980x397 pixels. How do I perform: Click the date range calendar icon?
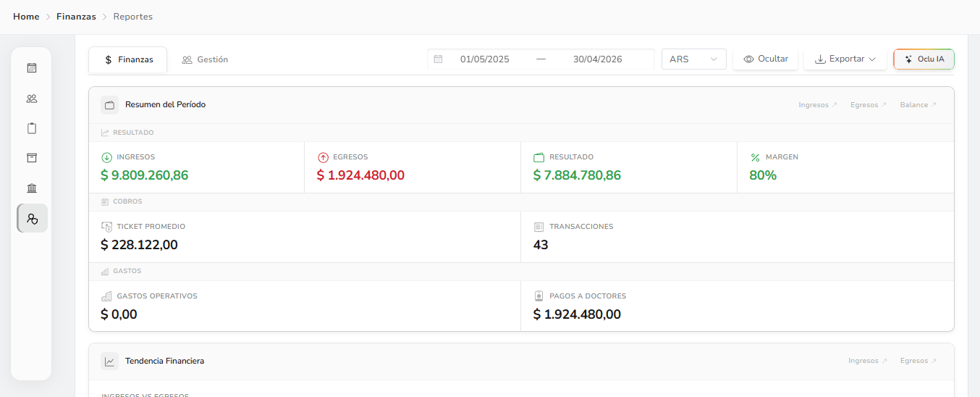pos(438,59)
